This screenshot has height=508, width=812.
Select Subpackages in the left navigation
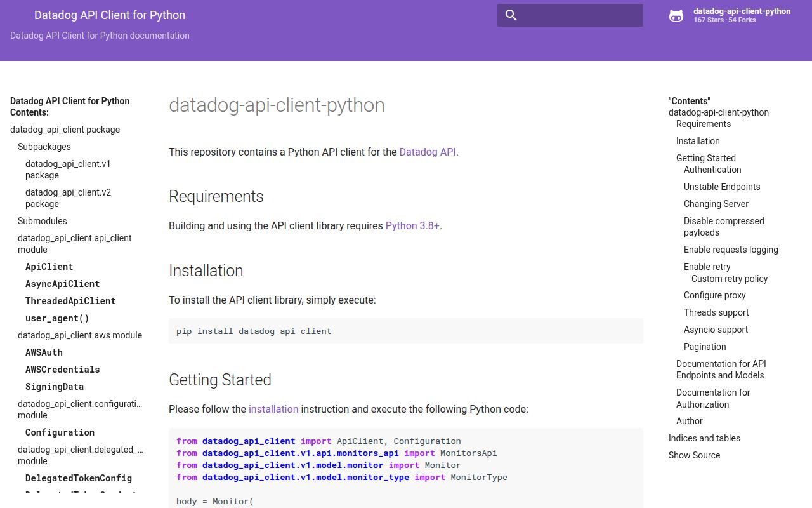44,147
